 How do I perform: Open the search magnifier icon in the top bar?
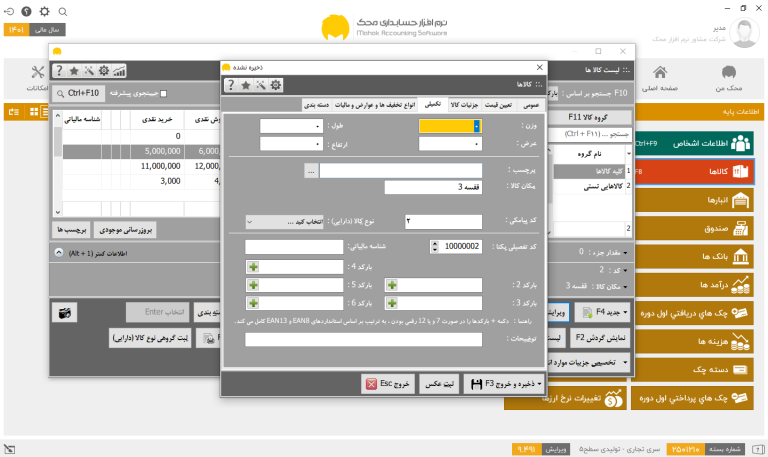(63, 11)
